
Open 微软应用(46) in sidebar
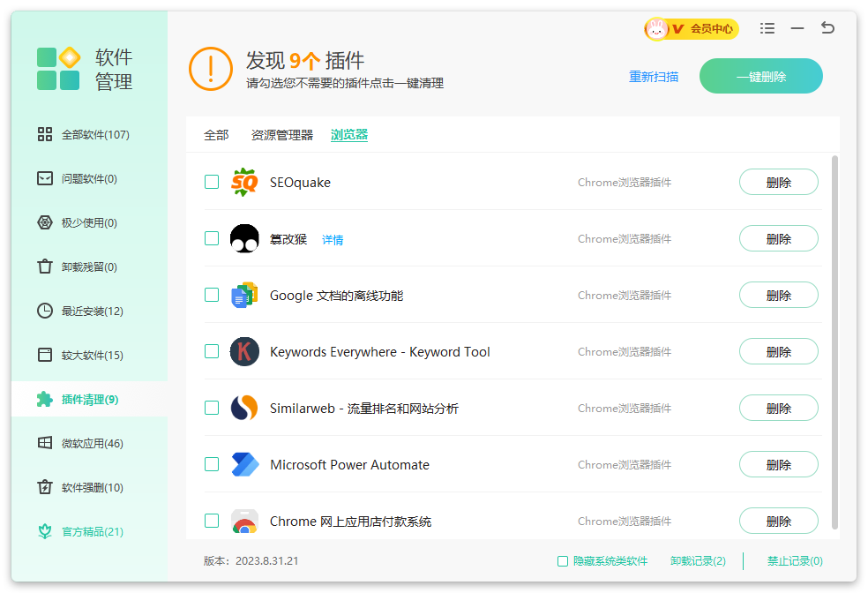[x=89, y=444]
